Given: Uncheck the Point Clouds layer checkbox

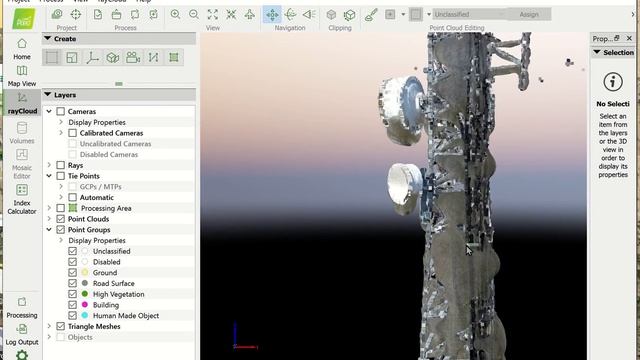Looking at the screenshot, I should (x=61, y=219).
